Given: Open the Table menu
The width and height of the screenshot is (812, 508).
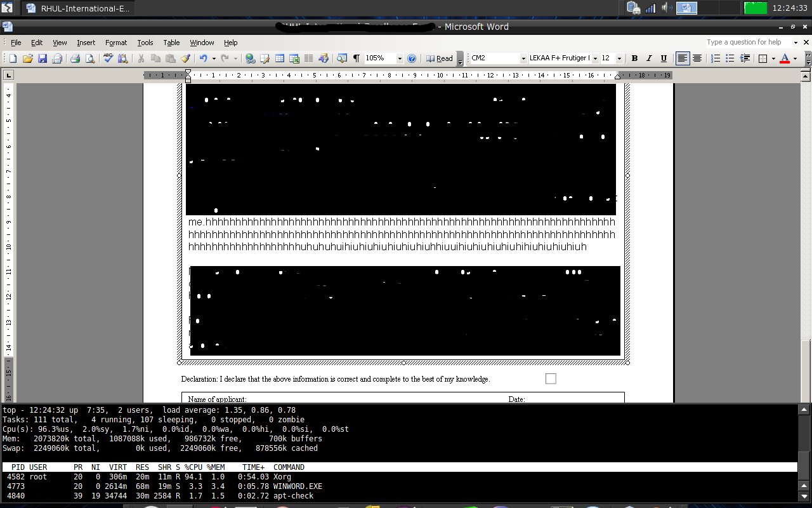Looking at the screenshot, I should (x=171, y=43).
